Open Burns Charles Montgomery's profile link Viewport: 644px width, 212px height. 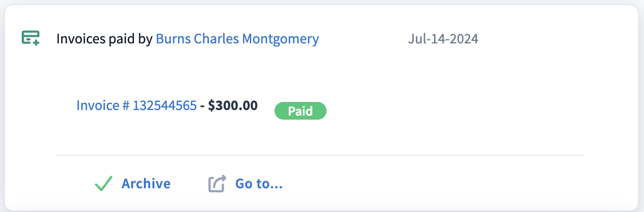point(237,39)
